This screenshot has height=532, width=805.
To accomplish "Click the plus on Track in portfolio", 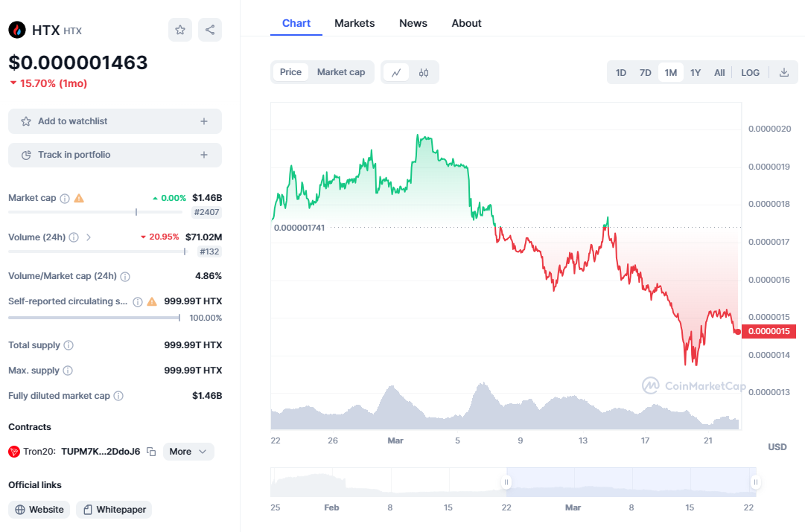I will pos(204,155).
